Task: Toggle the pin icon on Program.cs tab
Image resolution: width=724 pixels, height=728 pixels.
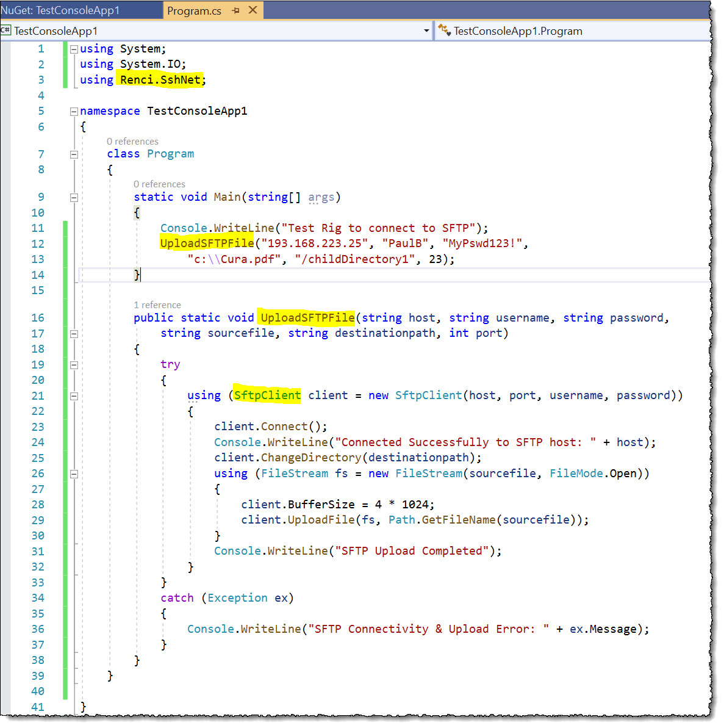Action: point(236,10)
